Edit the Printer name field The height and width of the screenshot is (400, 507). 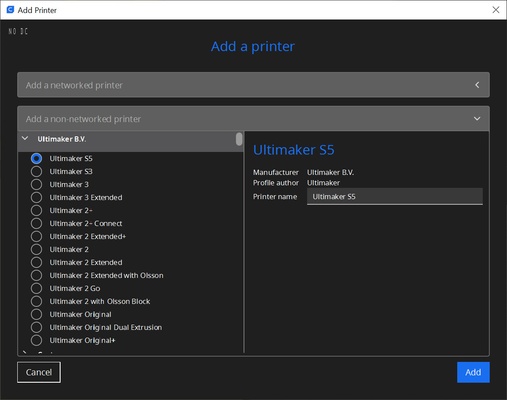click(x=395, y=197)
